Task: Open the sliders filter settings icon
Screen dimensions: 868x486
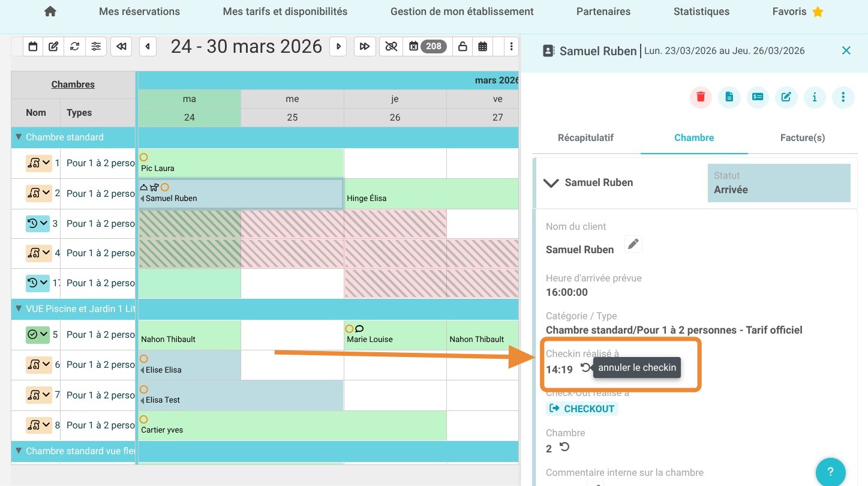Action: [x=96, y=46]
